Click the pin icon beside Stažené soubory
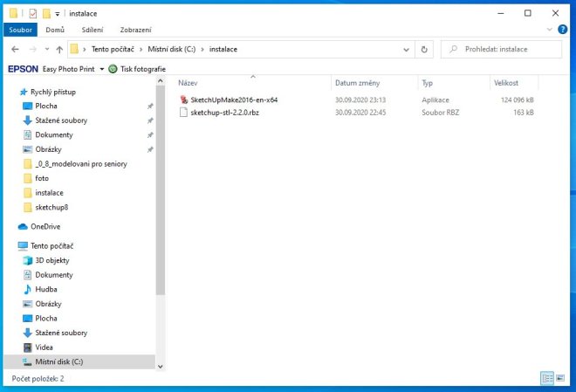 tap(150, 120)
